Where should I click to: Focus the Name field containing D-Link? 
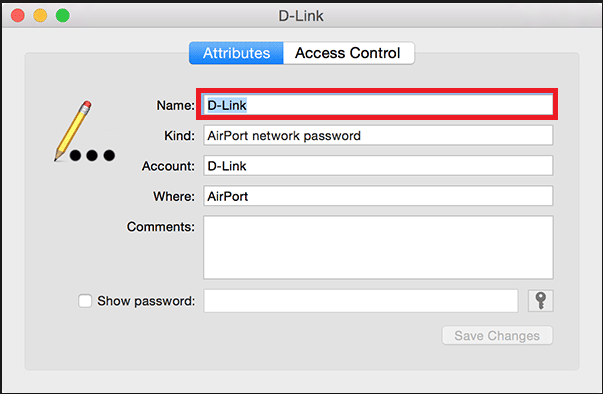click(378, 105)
